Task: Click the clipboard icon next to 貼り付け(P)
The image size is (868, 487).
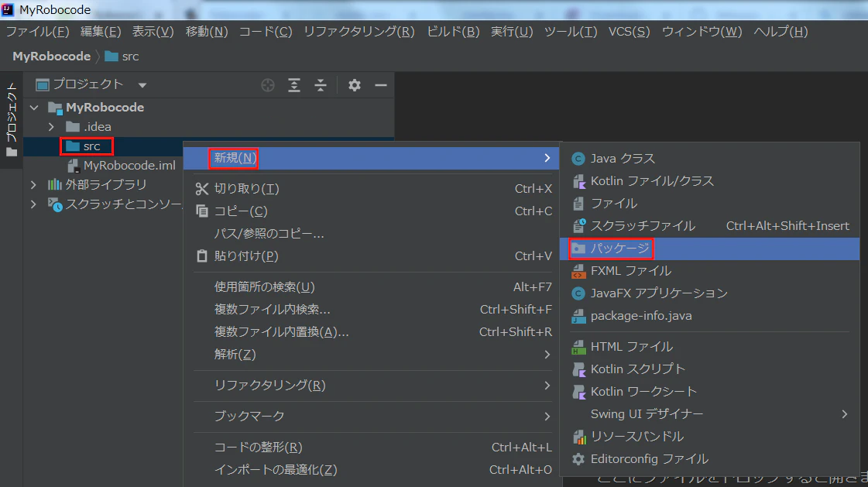Action: click(202, 256)
